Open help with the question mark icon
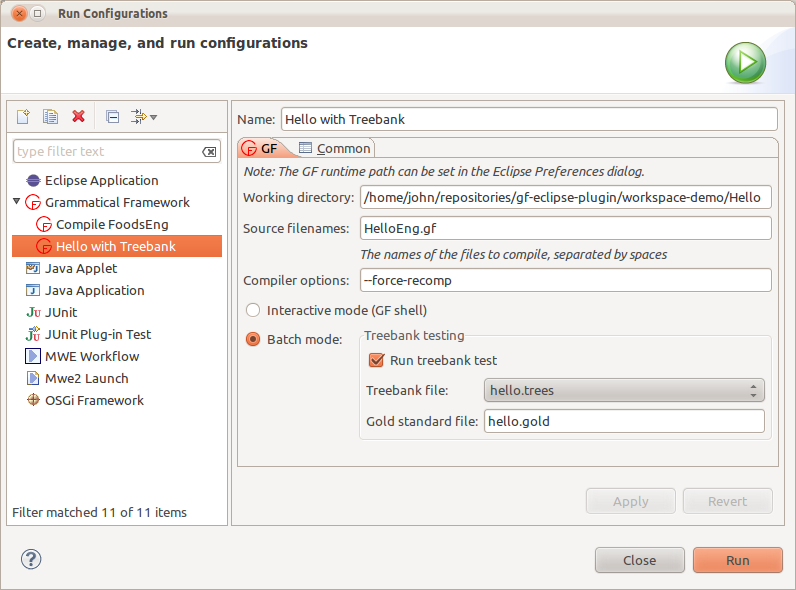 coord(31,560)
